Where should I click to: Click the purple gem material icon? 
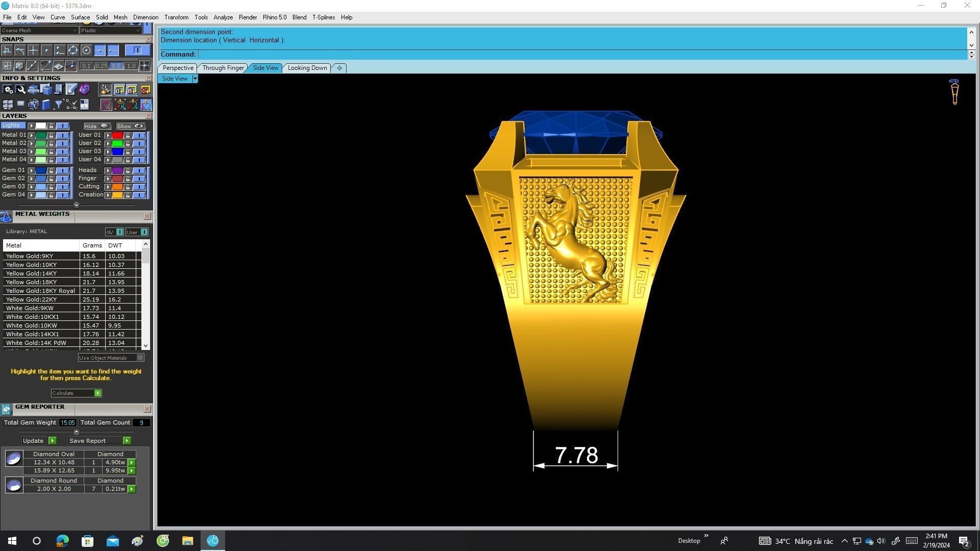(84, 89)
